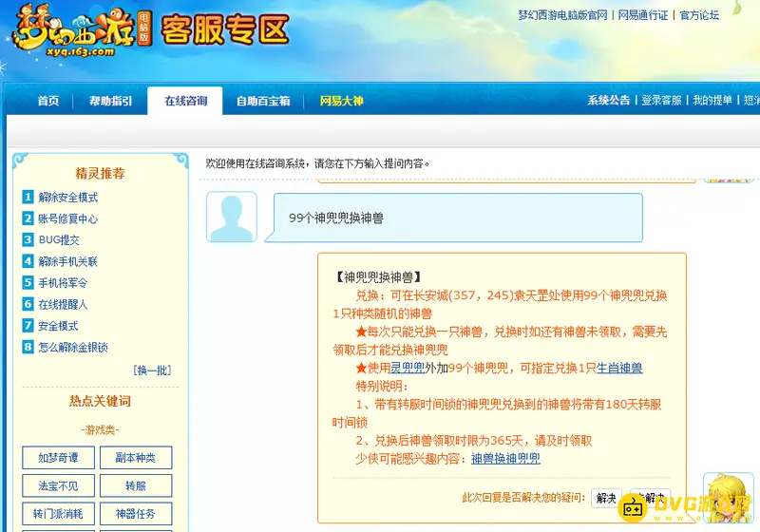Click the 登录客服 link
Screen dimensions: 760x532
(661, 101)
